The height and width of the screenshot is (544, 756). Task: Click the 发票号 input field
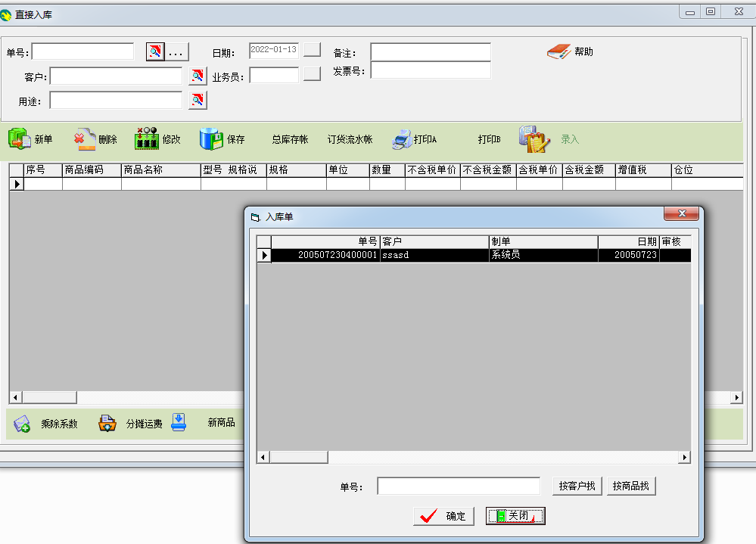click(431, 70)
